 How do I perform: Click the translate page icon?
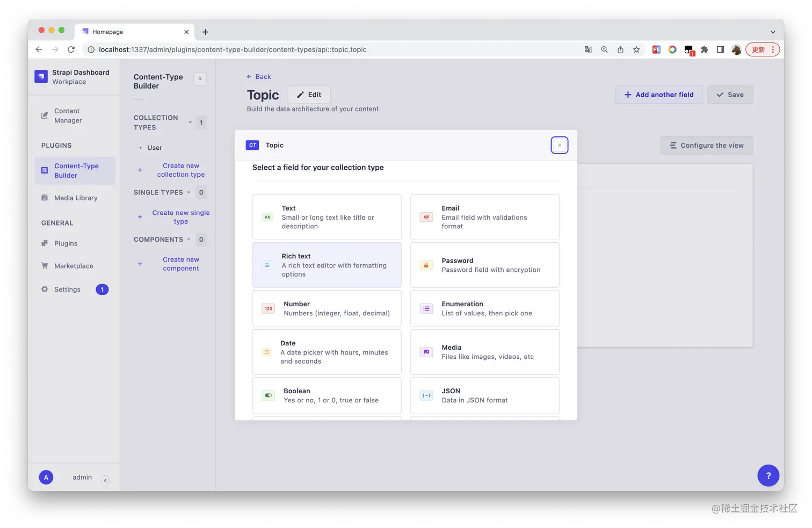(589, 49)
